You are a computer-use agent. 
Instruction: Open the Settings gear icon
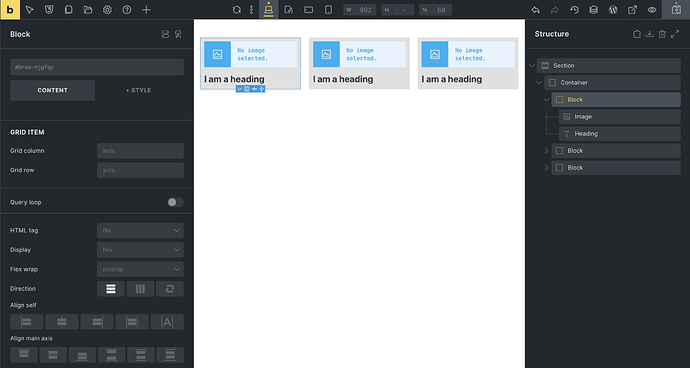pos(107,10)
